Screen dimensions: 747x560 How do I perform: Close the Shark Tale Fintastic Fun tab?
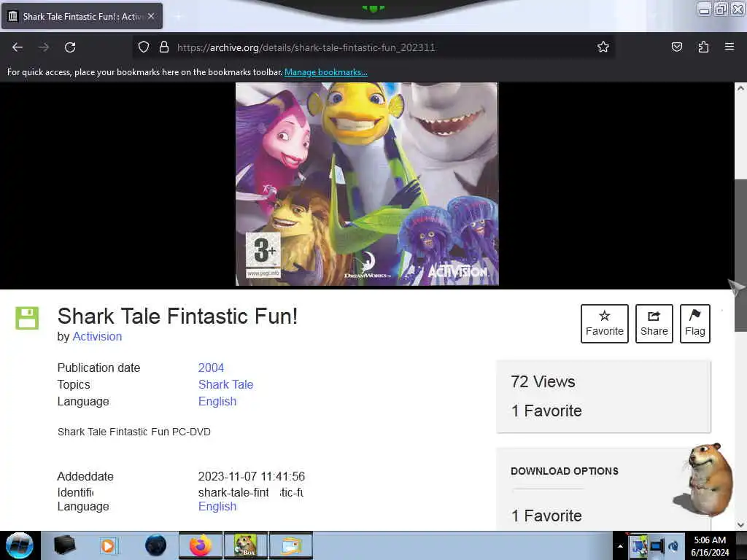click(151, 16)
